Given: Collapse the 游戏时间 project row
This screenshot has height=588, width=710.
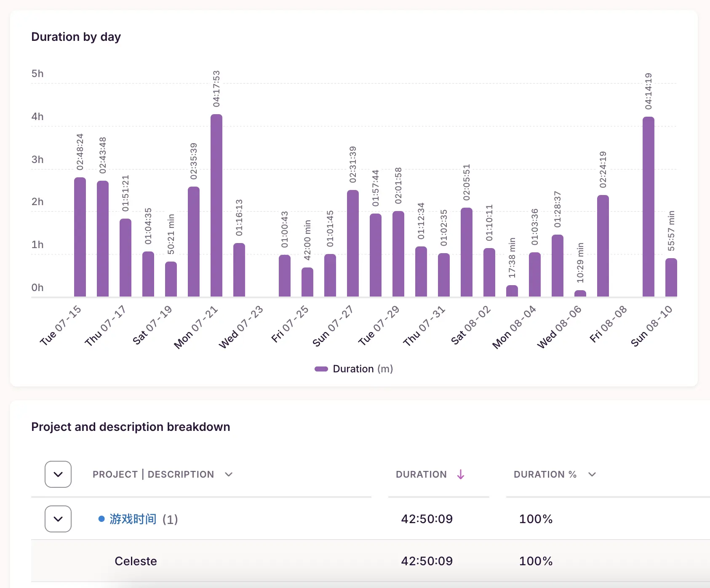Looking at the screenshot, I should tap(58, 519).
